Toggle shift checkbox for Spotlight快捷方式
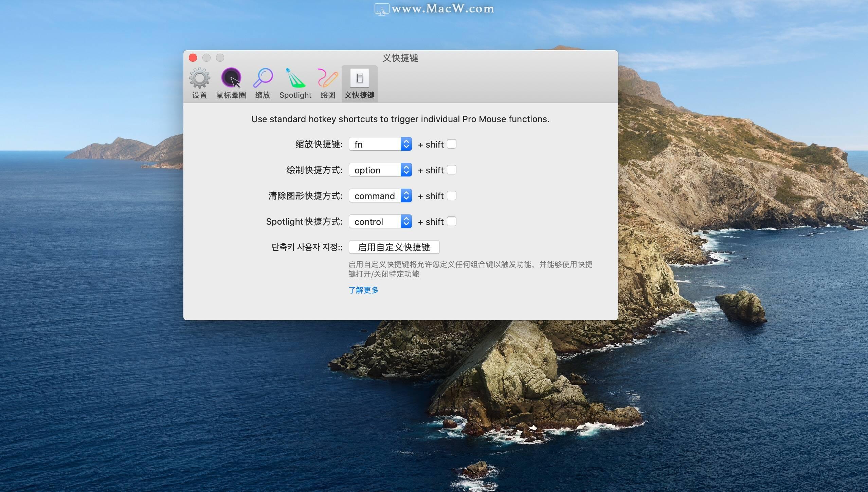Viewport: 868px width, 492px height. click(451, 222)
